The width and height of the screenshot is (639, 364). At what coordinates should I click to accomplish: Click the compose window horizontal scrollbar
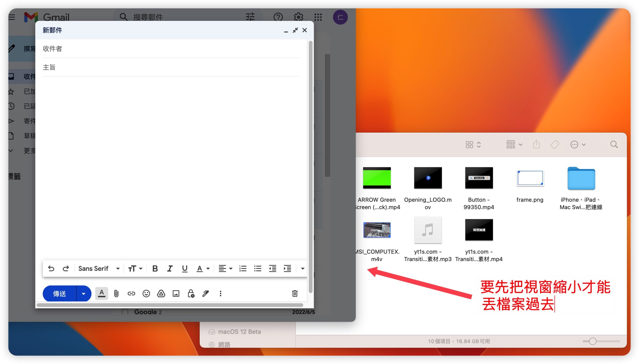tap(170, 305)
